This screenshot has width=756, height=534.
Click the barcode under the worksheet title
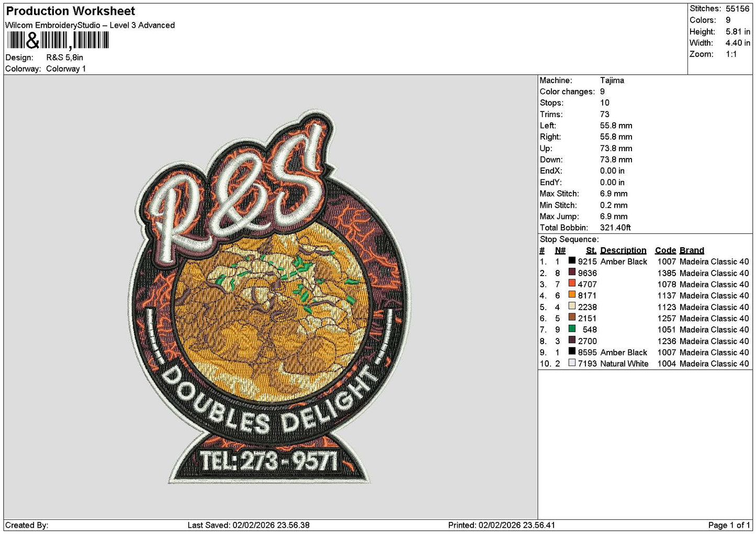pos(58,40)
